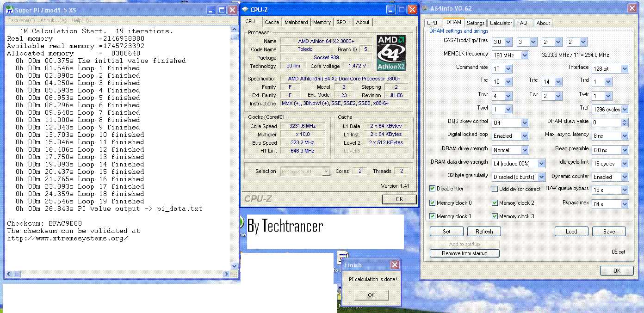Click Remove from startup

[x=465, y=253]
